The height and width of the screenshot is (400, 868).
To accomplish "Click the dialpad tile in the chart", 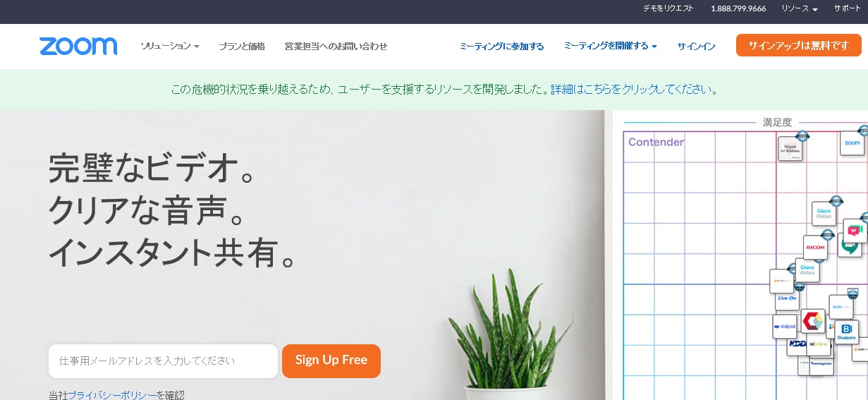I will point(784,327).
